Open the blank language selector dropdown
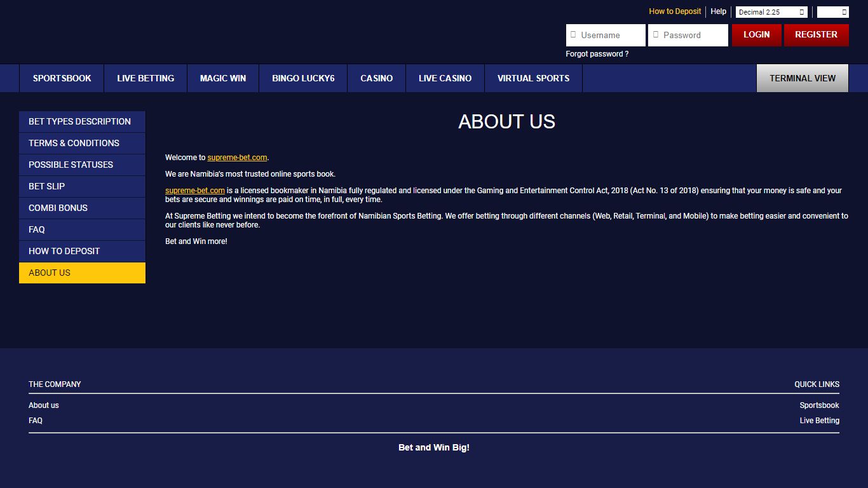The width and height of the screenshot is (868, 488). tap(832, 12)
